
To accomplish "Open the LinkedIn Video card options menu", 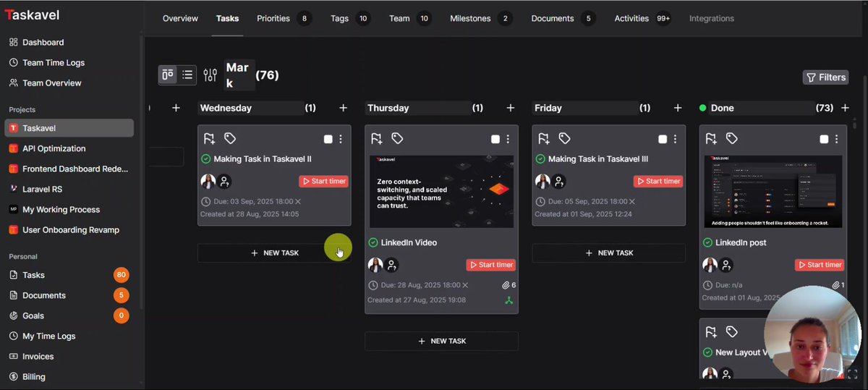I will [508, 139].
